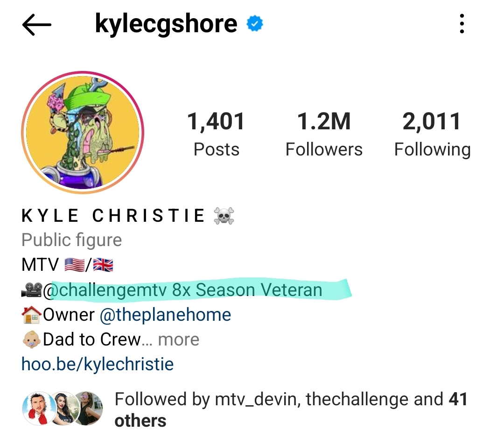Screen dimensions: 504x437
Task: Expand the bio with 'more'
Action: coord(179,339)
